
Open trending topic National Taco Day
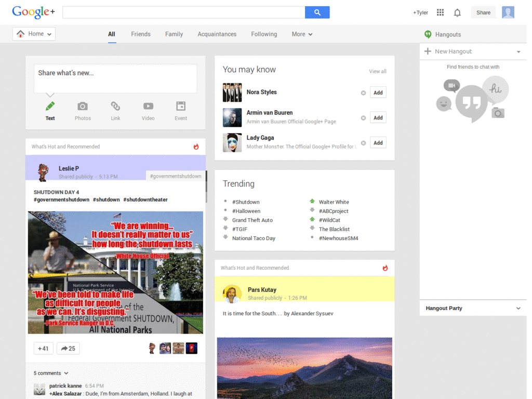click(x=254, y=238)
